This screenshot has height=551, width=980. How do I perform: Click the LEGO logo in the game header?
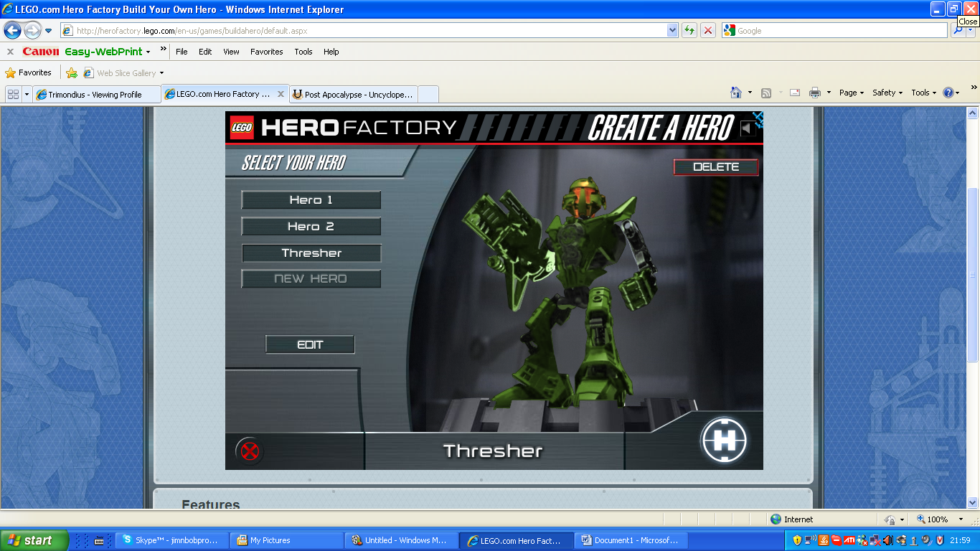click(242, 128)
